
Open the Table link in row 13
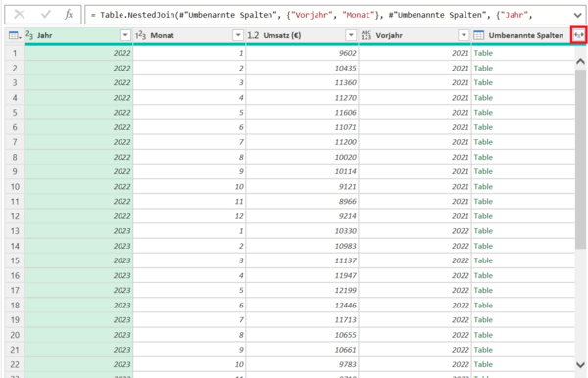tap(483, 231)
